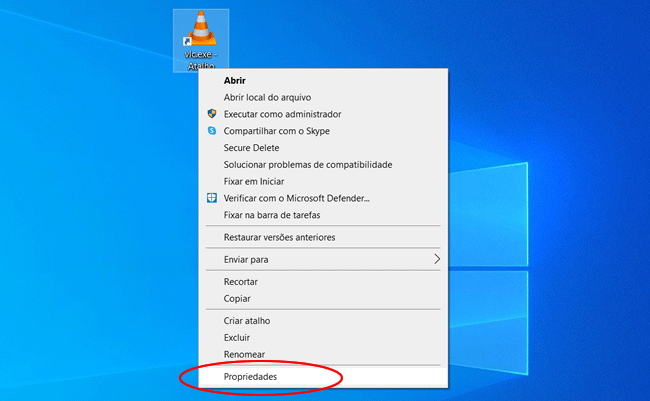
Task: Select 'Recortar' from the menu
Action: coord(241,282)
